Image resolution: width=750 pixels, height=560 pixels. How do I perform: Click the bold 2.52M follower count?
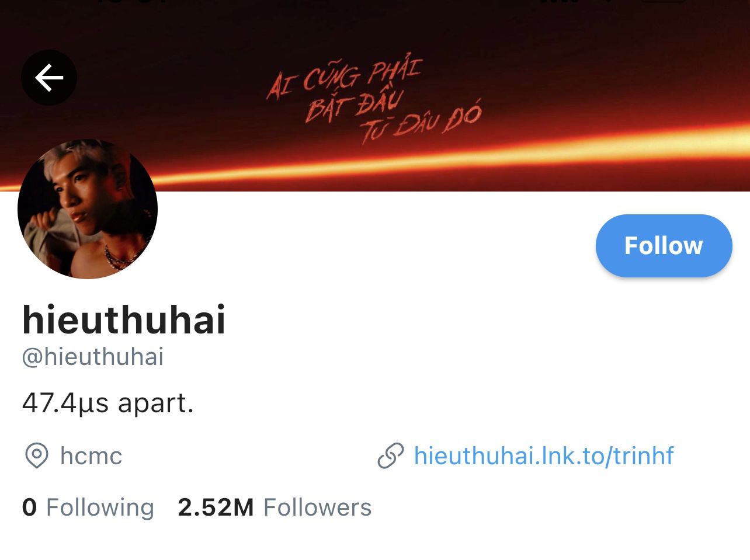(x=216, y=507)
